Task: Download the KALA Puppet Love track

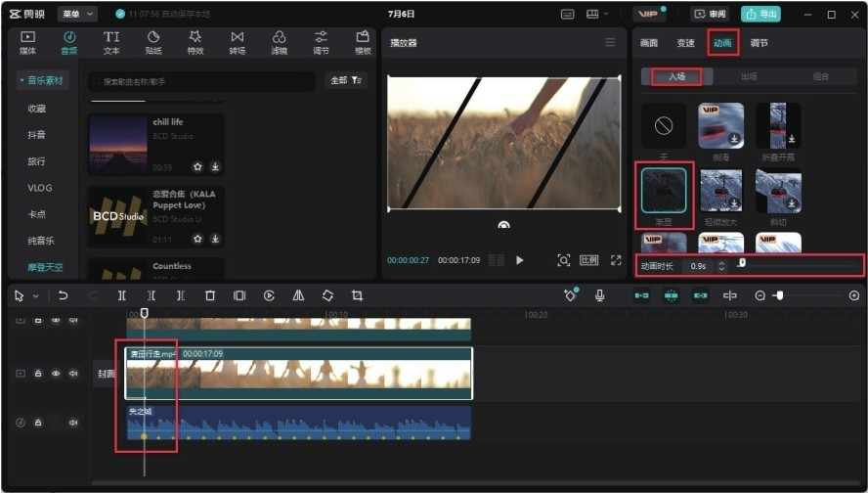Action: 215,239
